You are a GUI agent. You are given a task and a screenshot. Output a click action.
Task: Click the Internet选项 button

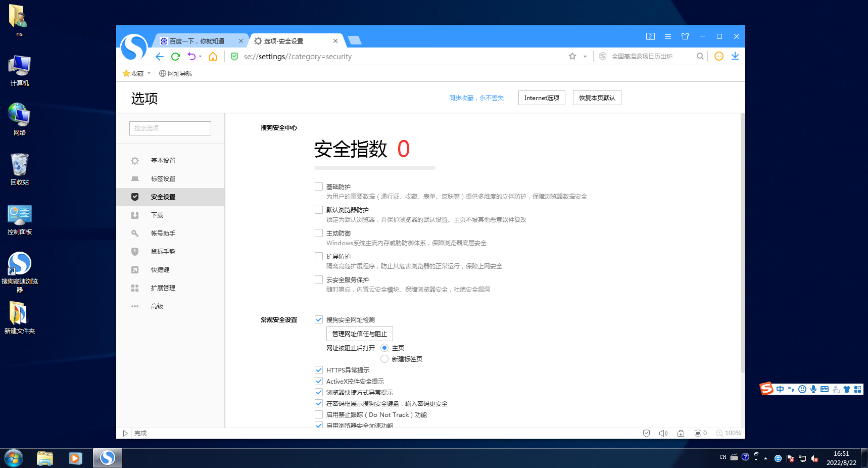[x=542, y=98]
